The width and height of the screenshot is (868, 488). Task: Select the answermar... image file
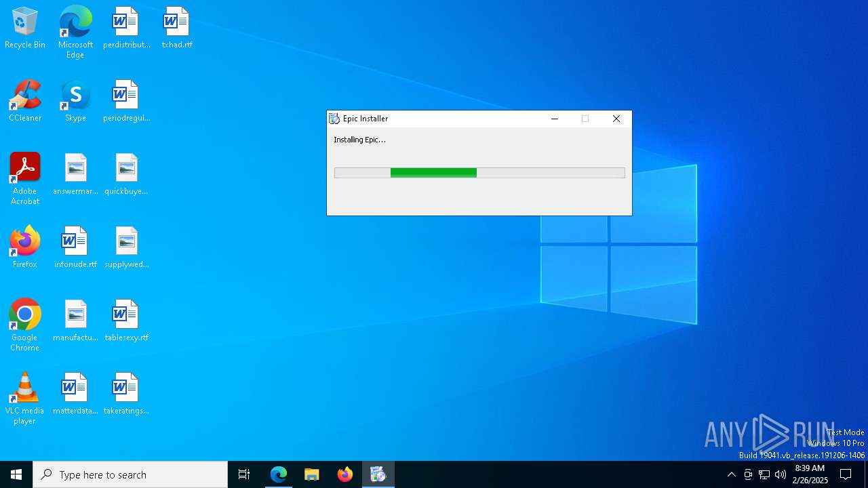pos(75,175)
